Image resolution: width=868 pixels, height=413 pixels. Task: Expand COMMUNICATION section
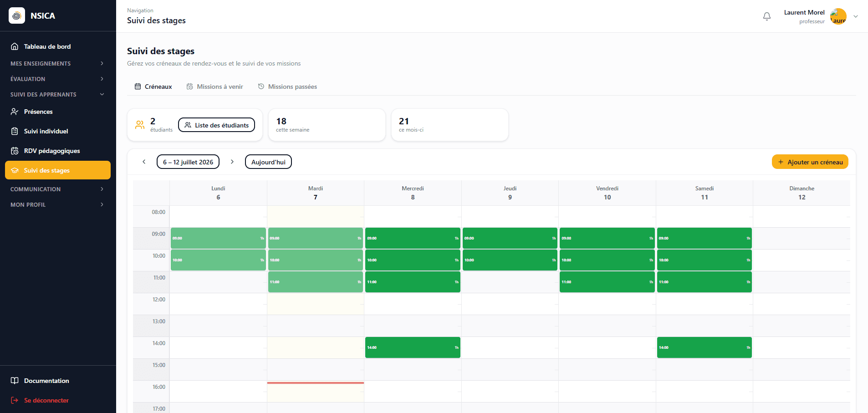(58, 189)
